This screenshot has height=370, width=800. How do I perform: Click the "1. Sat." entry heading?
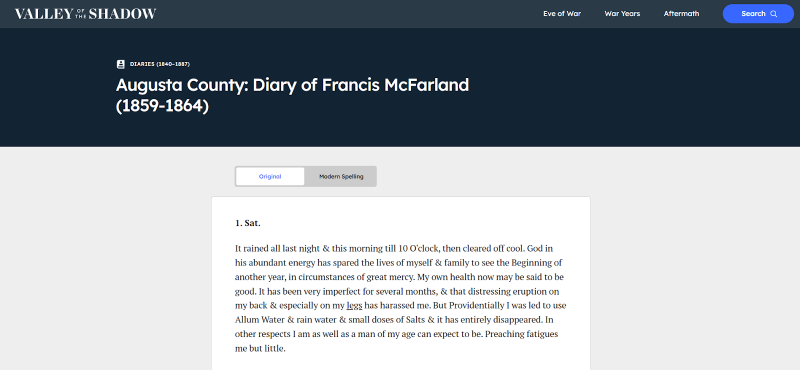pyautogui.click(x=247, y=223)
